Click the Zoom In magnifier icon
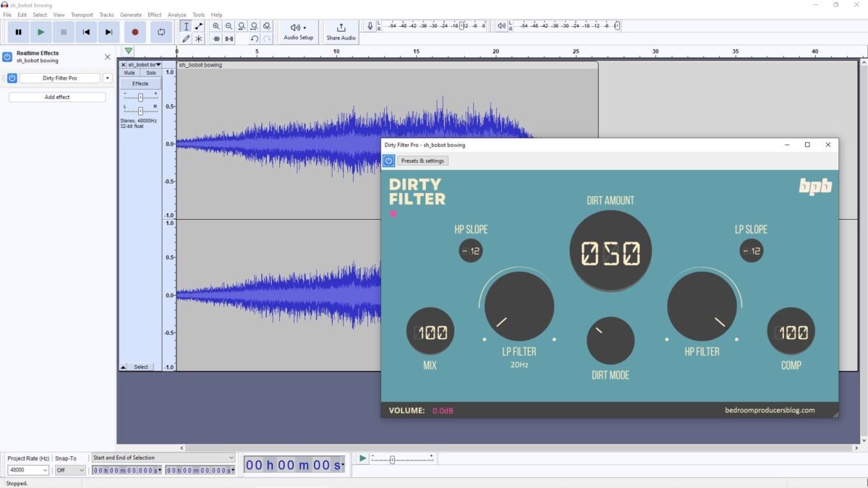Image resolution: width=868 pixels, height=488 pixels. tap(216, 26)
